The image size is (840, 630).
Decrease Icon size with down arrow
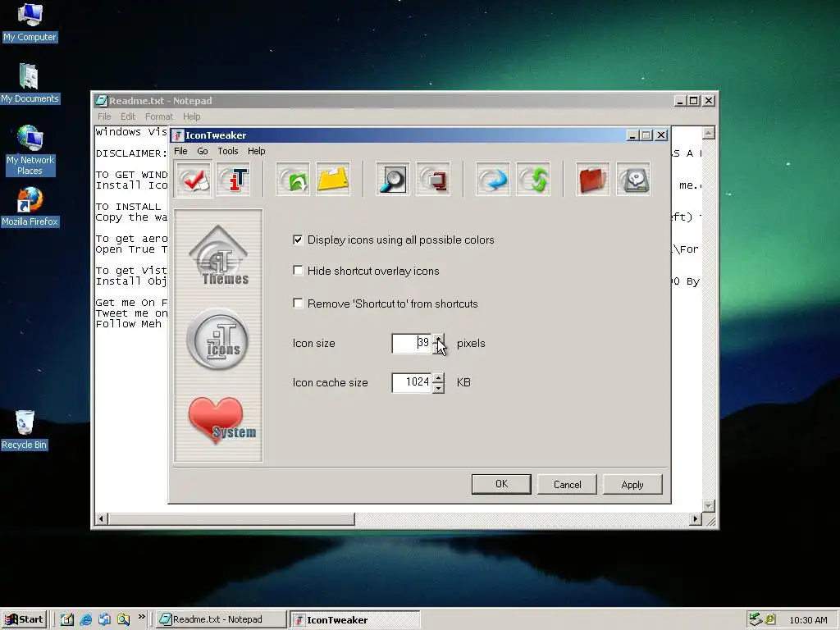[x=438, y=349]
